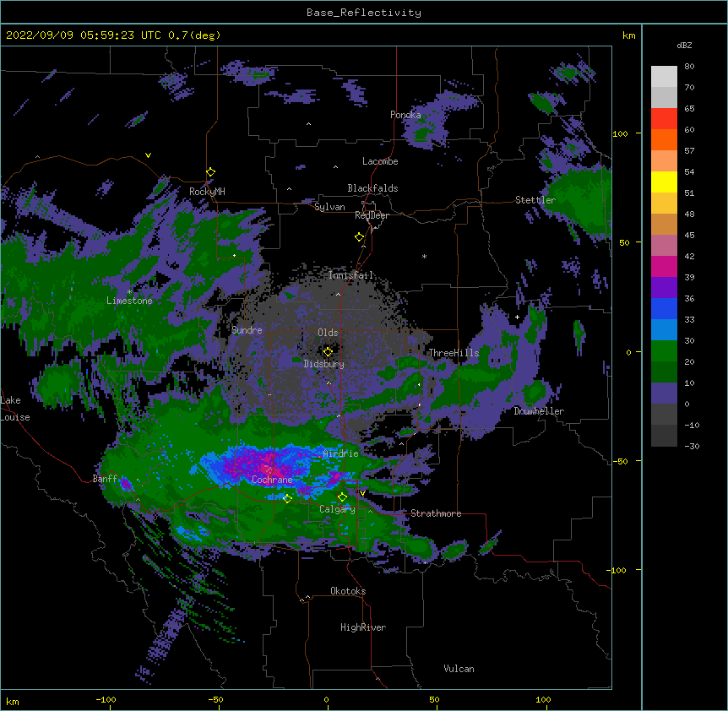Image resolution: width=728 pixels, height=711 pixels.
Task: Click the asterisk marker east of Innisfail
Action: point(424,256)
